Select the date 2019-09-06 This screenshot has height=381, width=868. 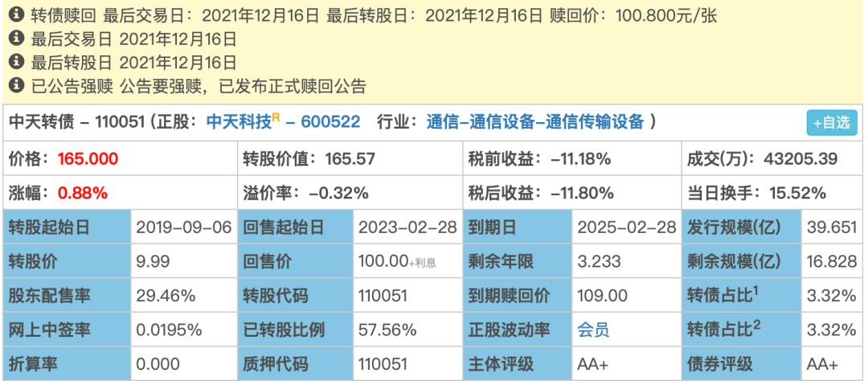(x=184, y=227)
